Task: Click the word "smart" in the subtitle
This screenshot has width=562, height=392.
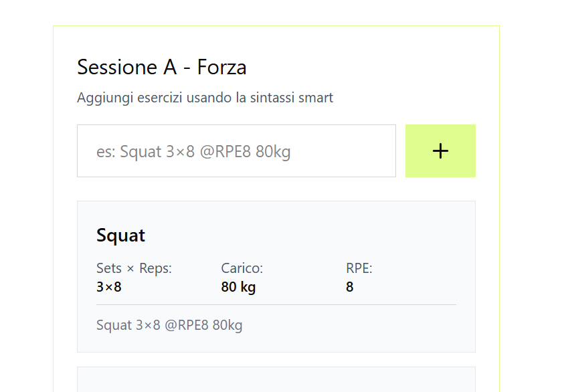Action: 315,98
